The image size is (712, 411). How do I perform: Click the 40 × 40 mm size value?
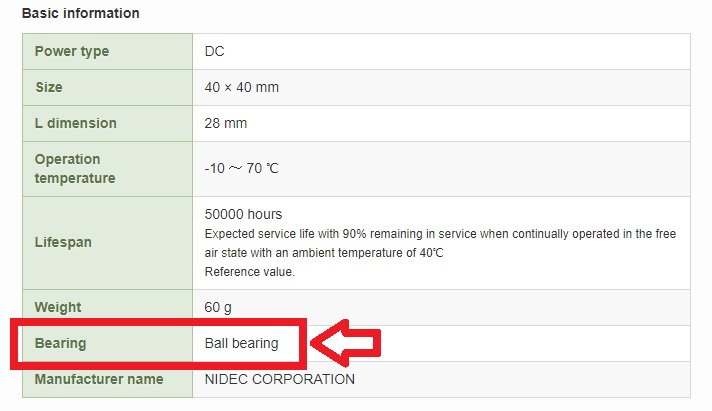pos(242,87)
